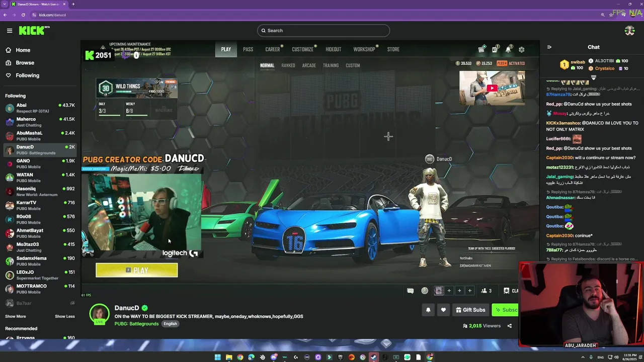Click green Subscribe button
Image resolution: width=644 pixels, height=362 pixels.
[x=505, y=310]
